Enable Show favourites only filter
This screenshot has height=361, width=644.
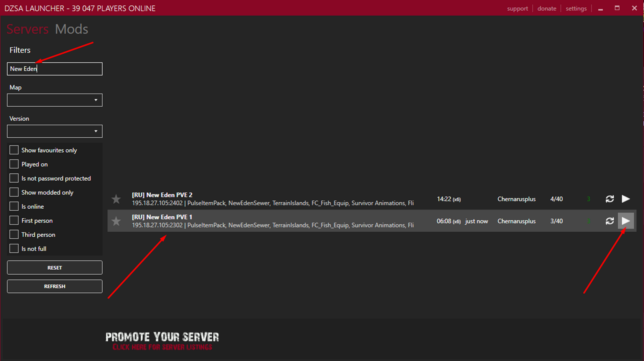[x=14, y=150]
